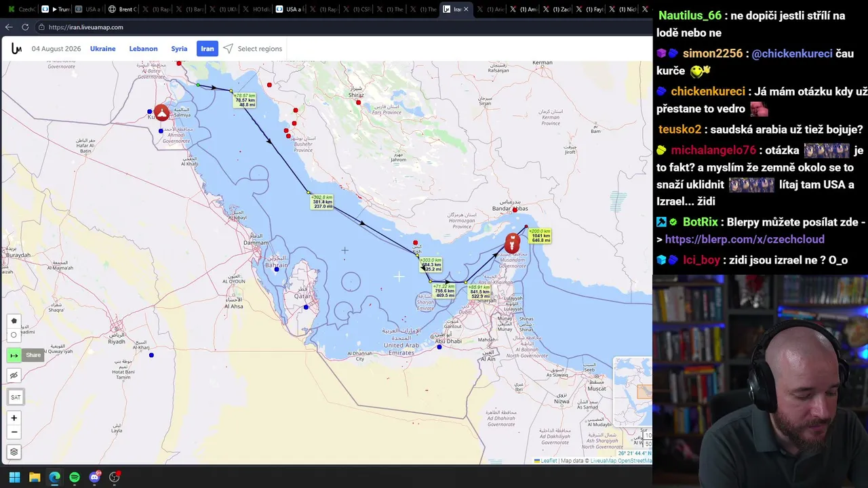This screenshot has width=868, height=488.
Task: Click username michalangelo76 in chat
Action: tap(713, 150)
